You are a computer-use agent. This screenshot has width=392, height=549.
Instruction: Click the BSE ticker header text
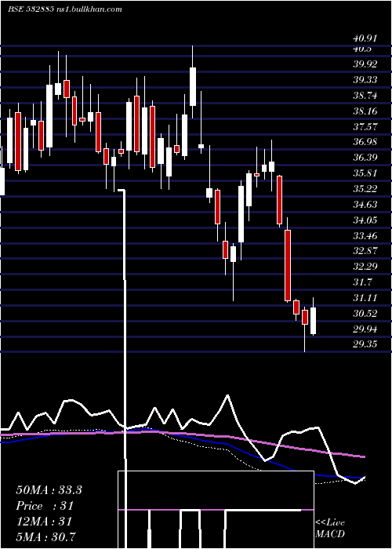coord(65,9)
